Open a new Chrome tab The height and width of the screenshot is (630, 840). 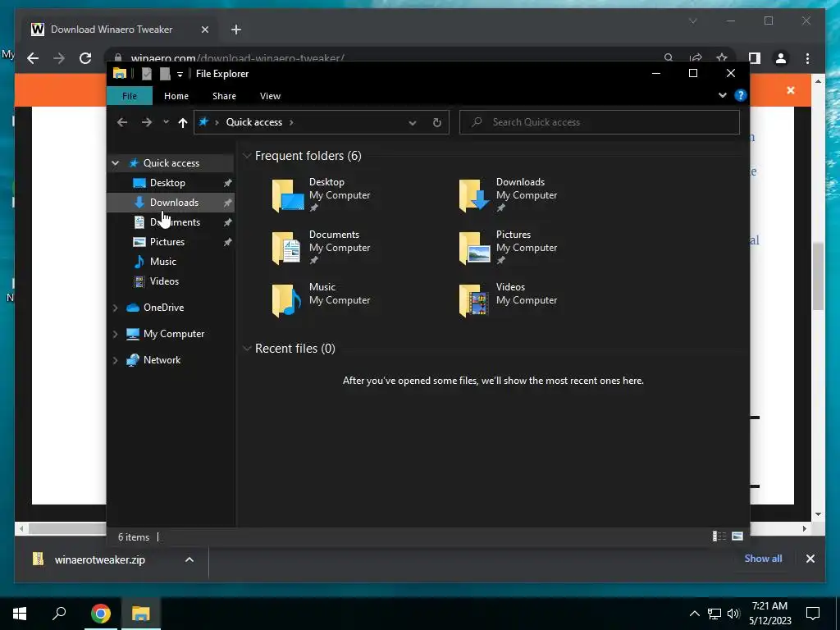[x=235, y=30]
